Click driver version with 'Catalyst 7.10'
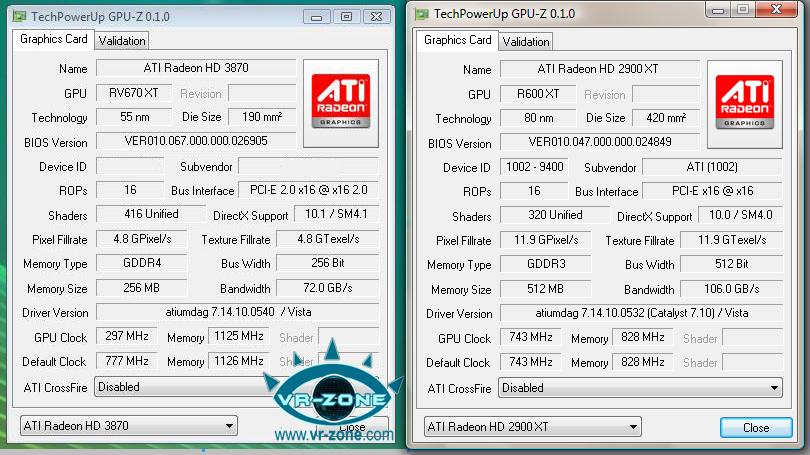810x455 pixels. coord(641,313)
